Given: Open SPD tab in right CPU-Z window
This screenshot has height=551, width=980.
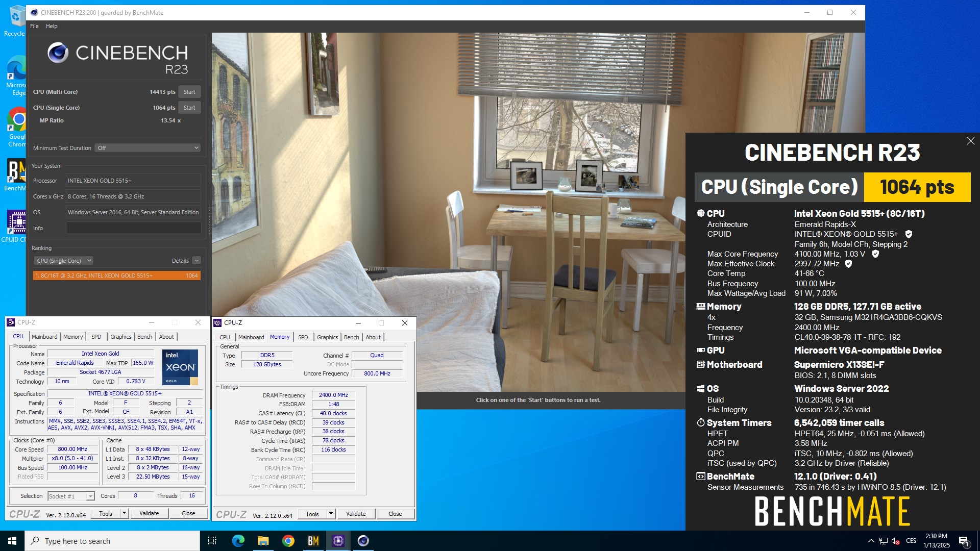Looking at the screenshot, I should point(303,337).
